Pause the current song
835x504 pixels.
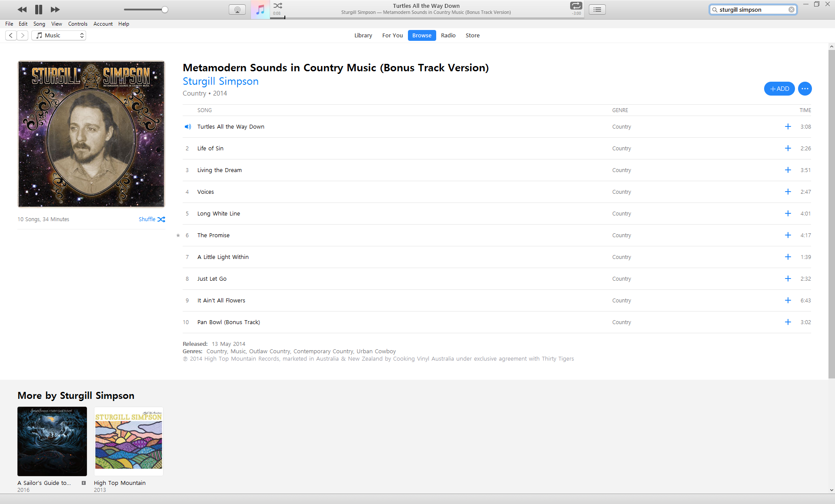click(39, 10)
